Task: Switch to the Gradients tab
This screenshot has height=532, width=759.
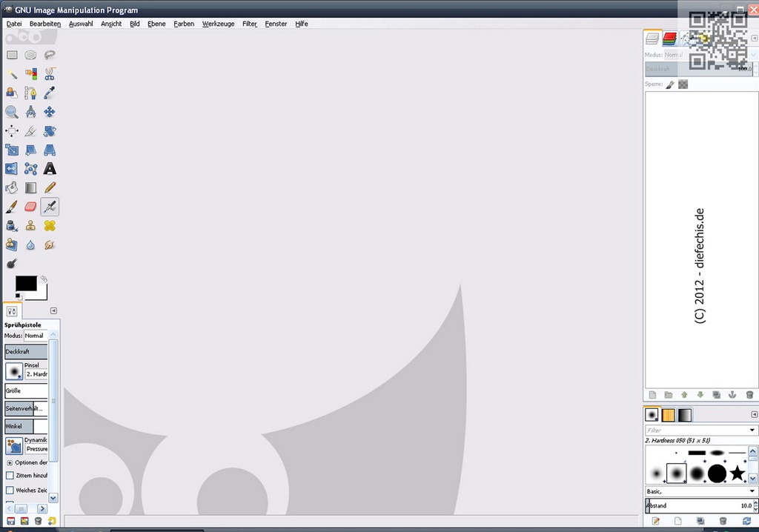Action: (x=684, y=416)
